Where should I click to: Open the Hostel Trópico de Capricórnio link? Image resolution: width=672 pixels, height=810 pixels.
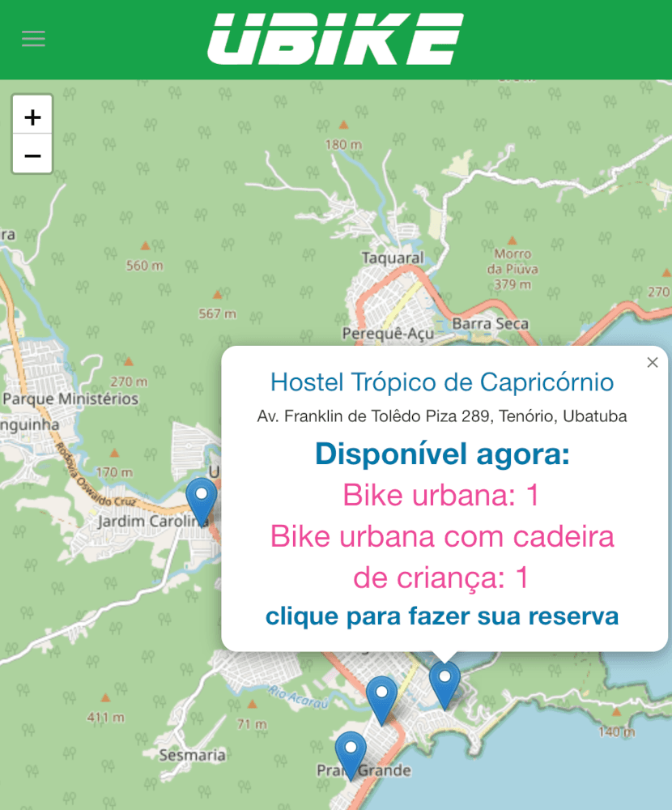tap(441, 382)
